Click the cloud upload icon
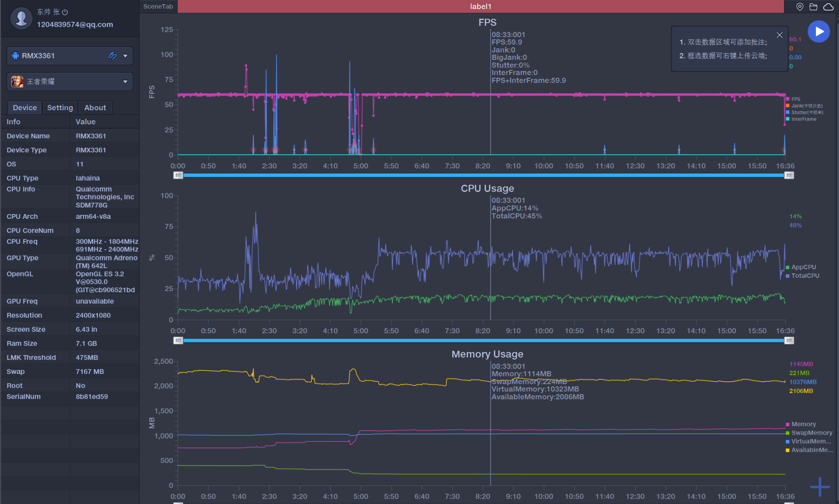This screenshot has height=504, width=839. [828, 7]
